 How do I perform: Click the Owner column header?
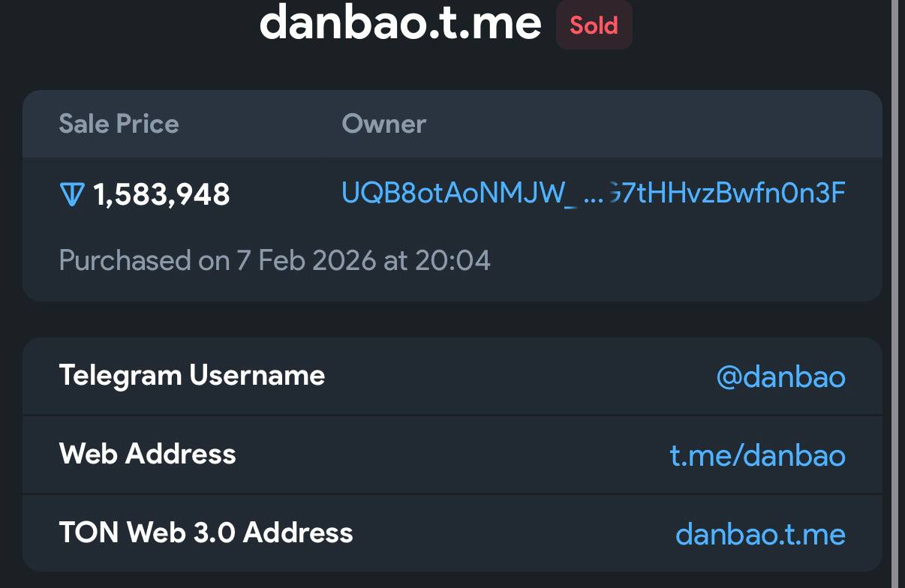point(383,124)
